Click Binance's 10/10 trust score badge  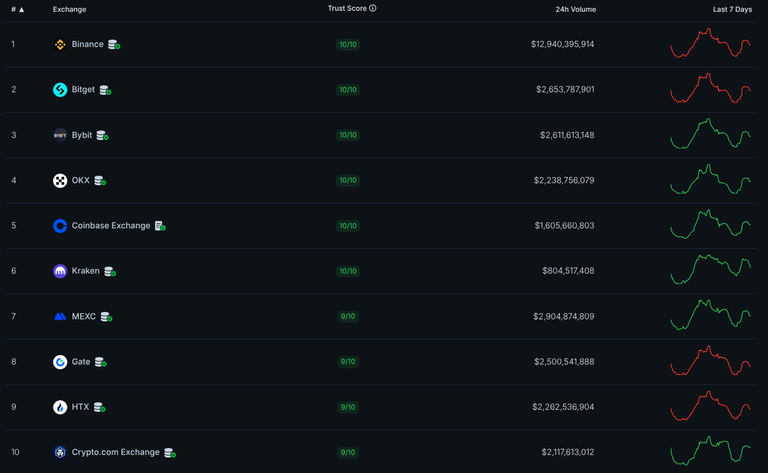point(348,45)
